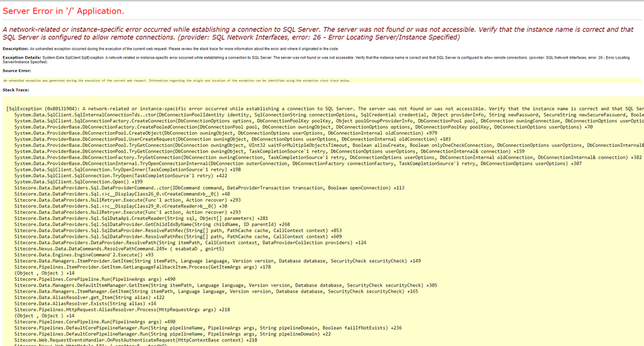
Task: Click the SqlConnectionFactory.CreateConnection stack line
Action: (x=329, y=121)
